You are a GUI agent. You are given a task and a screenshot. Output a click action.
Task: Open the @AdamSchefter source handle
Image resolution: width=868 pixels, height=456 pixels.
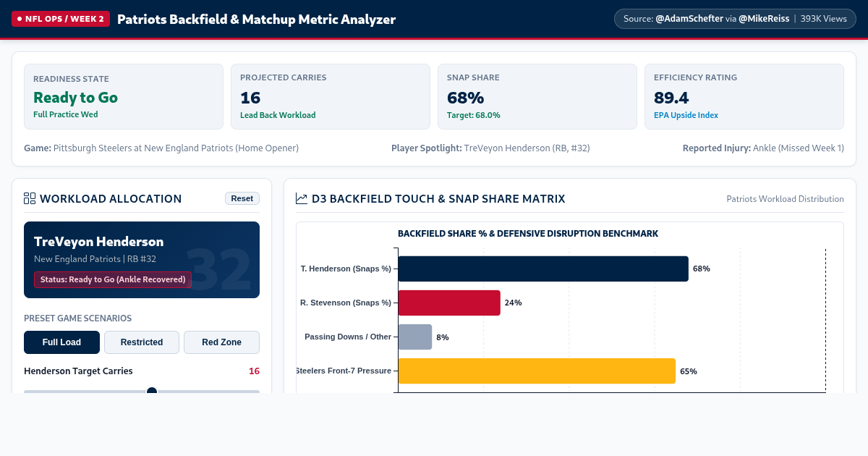(x=689, y=19)
